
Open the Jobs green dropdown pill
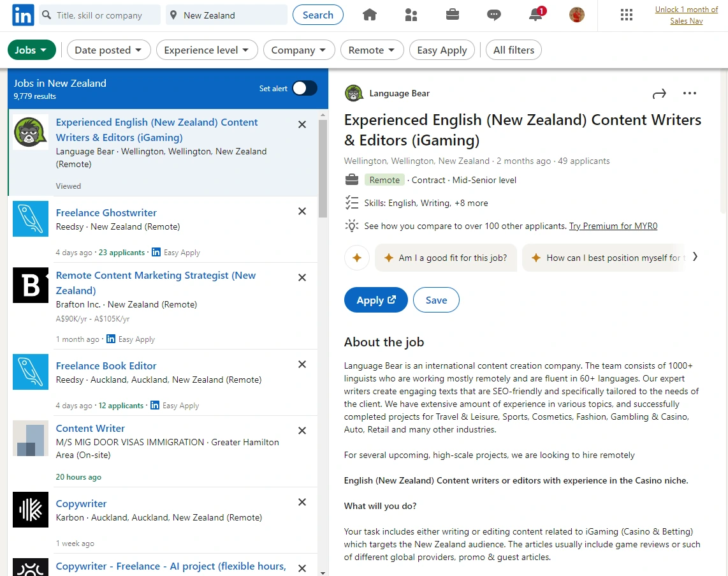point(32,50)
